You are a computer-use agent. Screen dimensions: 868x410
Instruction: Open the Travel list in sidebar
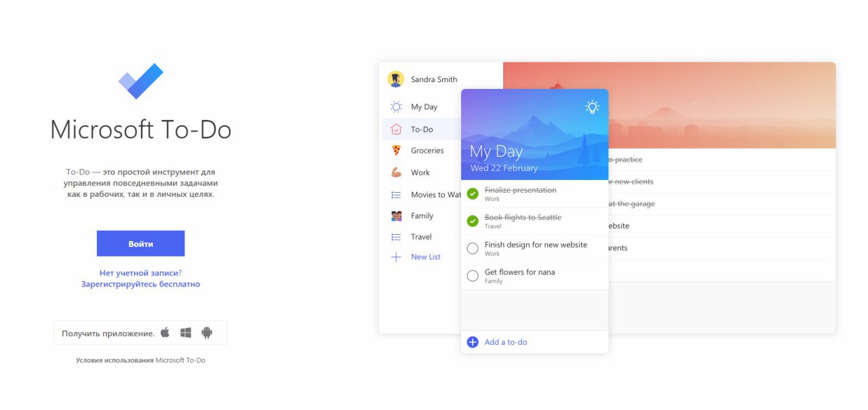pyautogui.click(x=421, y=237)
